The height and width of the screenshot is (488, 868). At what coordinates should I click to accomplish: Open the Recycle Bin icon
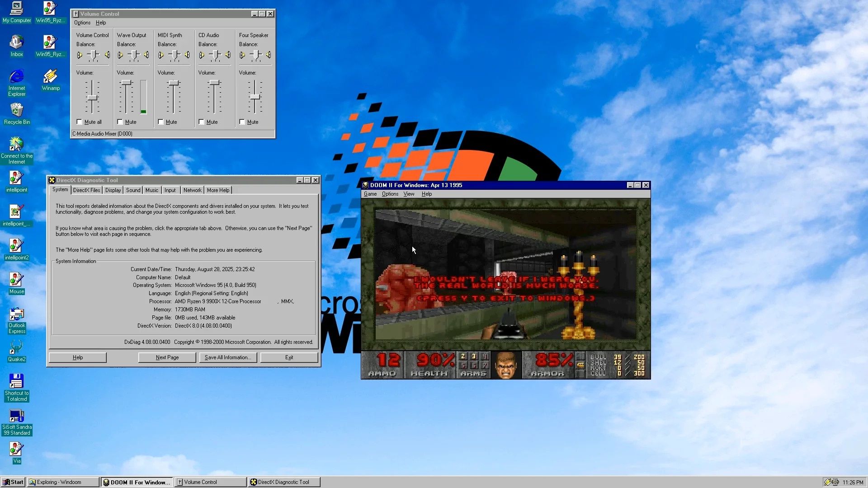click(x=17, y=114)
